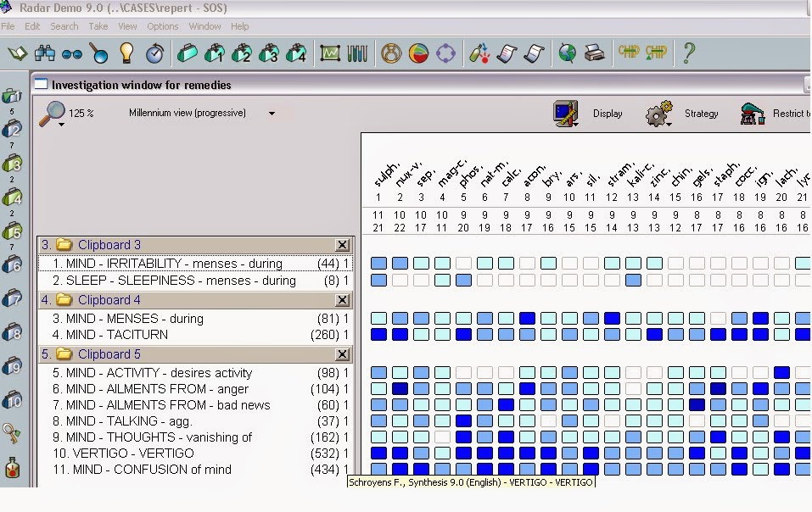This screenshot has width=812, height=512.
Task: Click the binoculars search icon
Action: coord(45,53)
